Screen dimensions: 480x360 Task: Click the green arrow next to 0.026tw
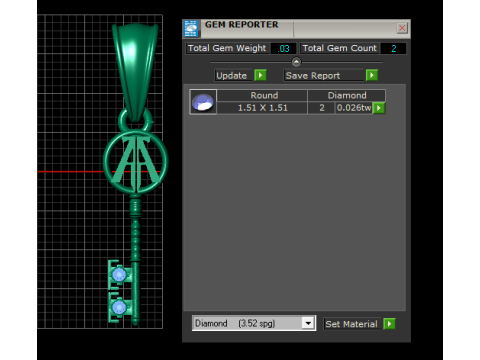click(x=379, y=108)
